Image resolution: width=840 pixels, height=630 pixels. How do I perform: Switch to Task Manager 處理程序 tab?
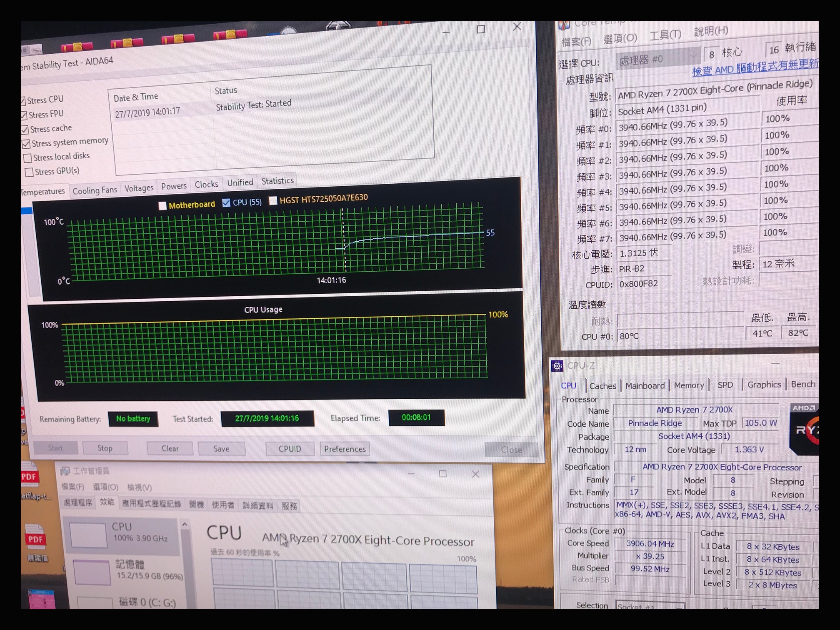[77, 502]
